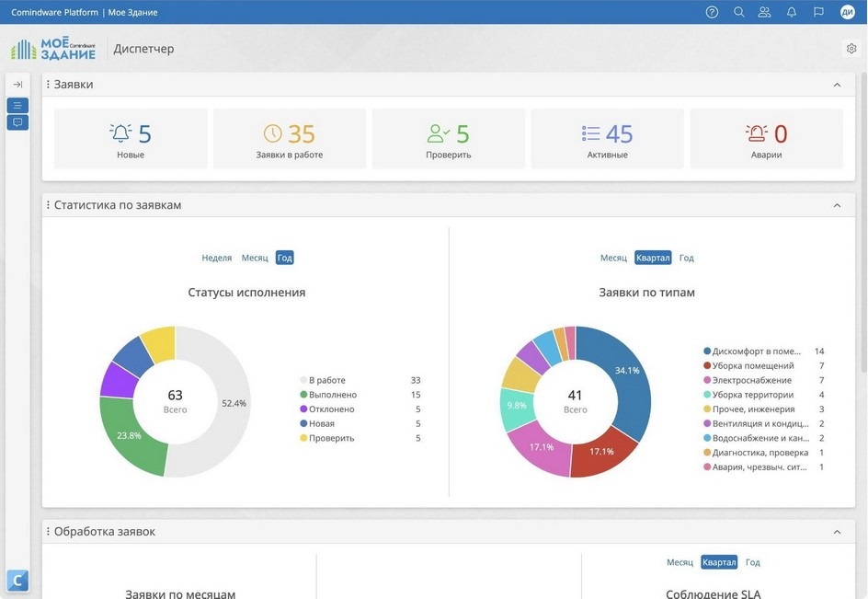
Task: Collapse the Заявки panel
Action: tap(837, 85)
